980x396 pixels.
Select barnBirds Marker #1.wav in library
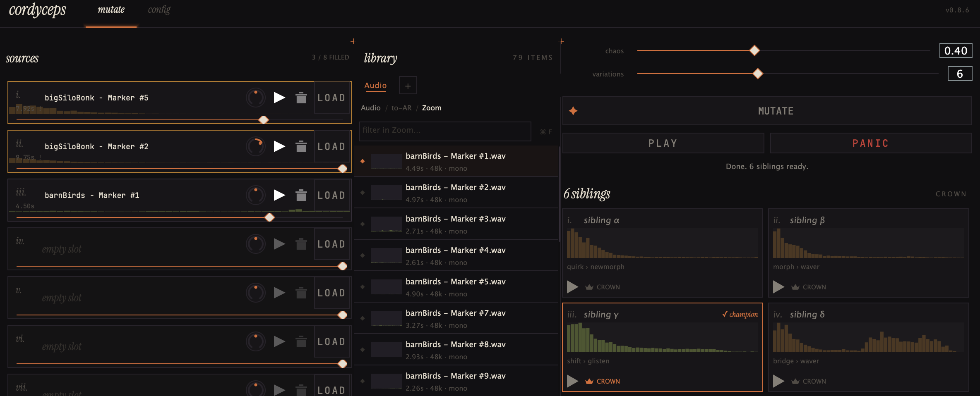[x=456, y=161]
